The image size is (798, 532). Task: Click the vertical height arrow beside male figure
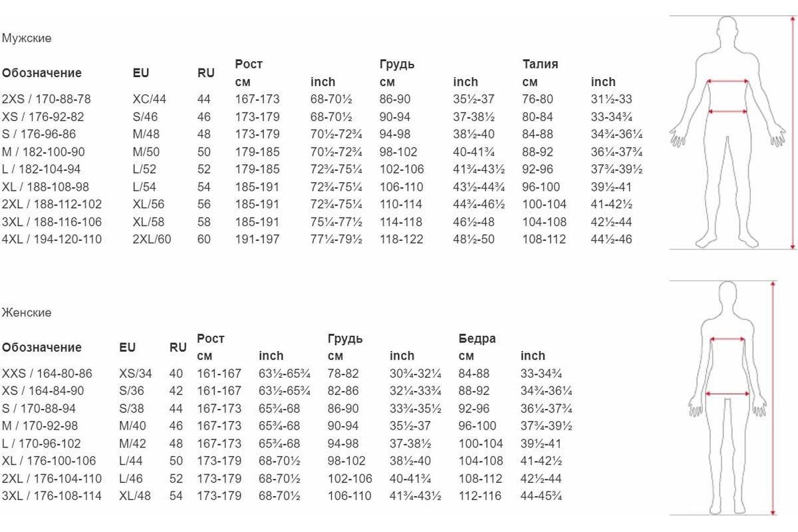click(793, 133)
